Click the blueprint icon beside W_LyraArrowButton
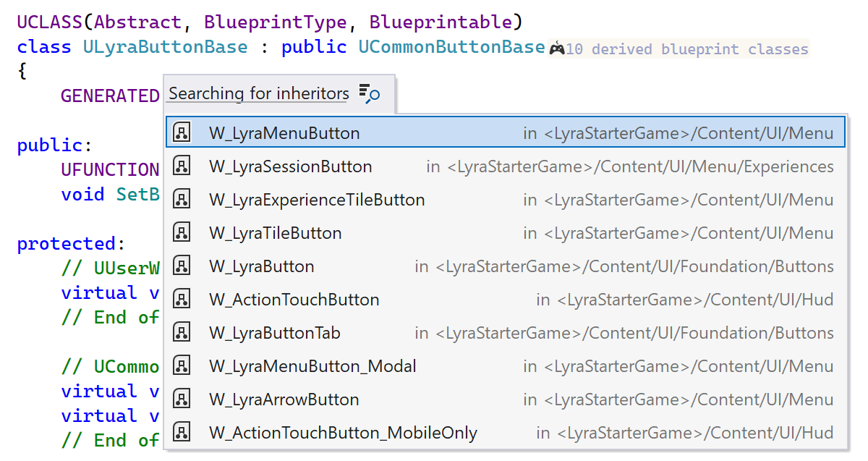Image resolution: width=868 pixels, height=461 pixels. (182, 399)
